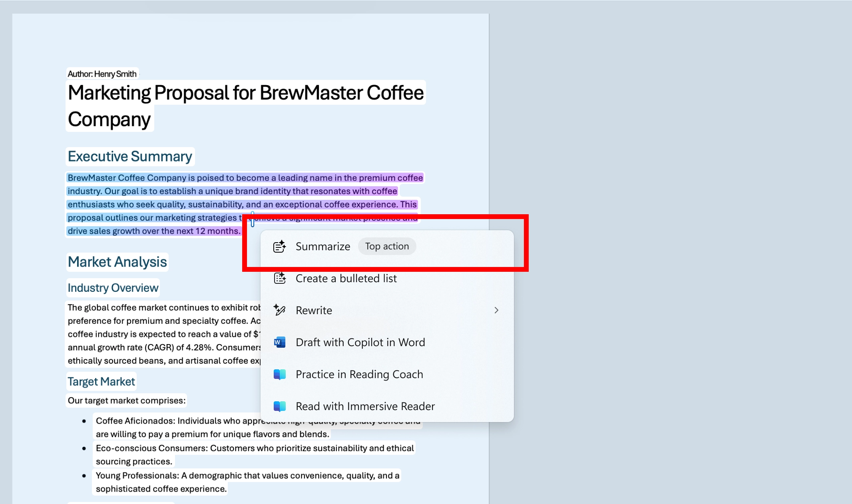Click the Coffee Aficionados bullet text
Image resolution: width=852 pixels, height=504 pixels.
258,427
